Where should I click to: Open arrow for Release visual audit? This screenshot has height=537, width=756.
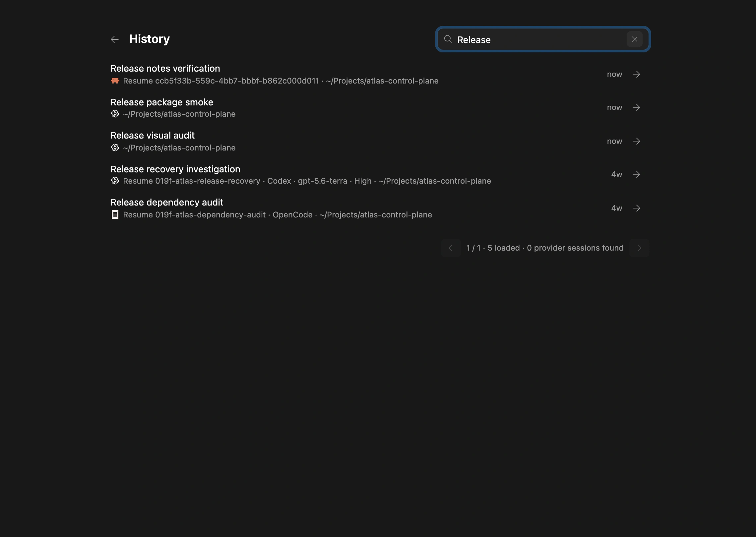tap(636, 141)
